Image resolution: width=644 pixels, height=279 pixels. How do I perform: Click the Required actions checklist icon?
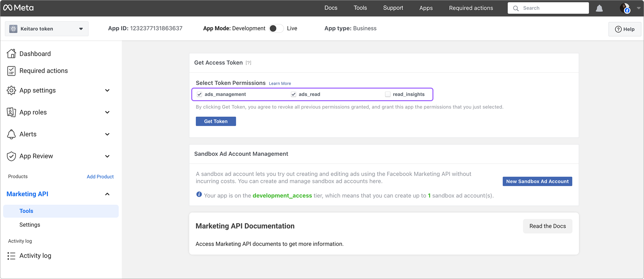(x=11, y=71)
